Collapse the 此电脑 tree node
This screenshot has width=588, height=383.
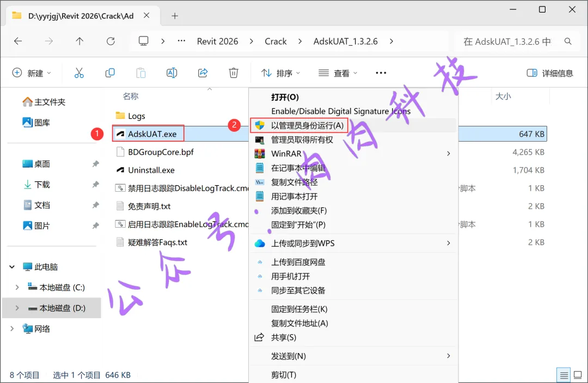click(x=12, y=267)
